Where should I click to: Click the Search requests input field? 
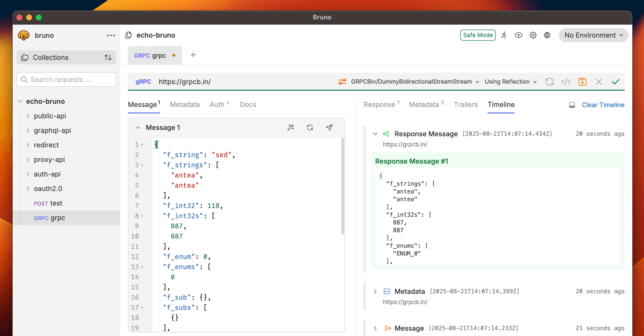coord(66,79)
